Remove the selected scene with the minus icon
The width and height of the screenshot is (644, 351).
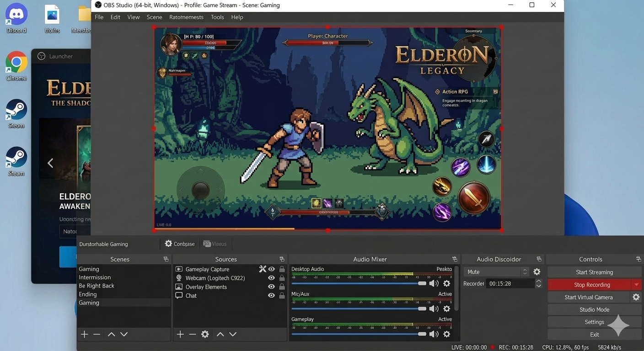pos(97,335)
